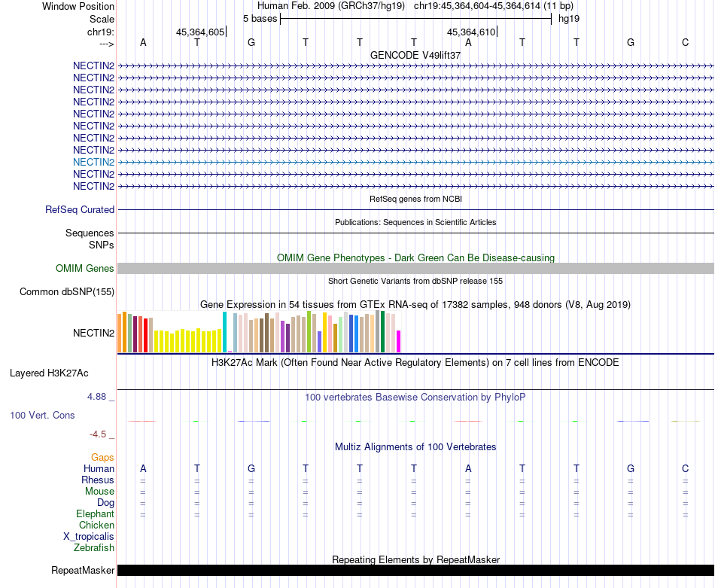The height and width of the screenshot is (588, 715).
Task: Click the light-blue NECTIN2 transcript label
Action: click(93, 163)
